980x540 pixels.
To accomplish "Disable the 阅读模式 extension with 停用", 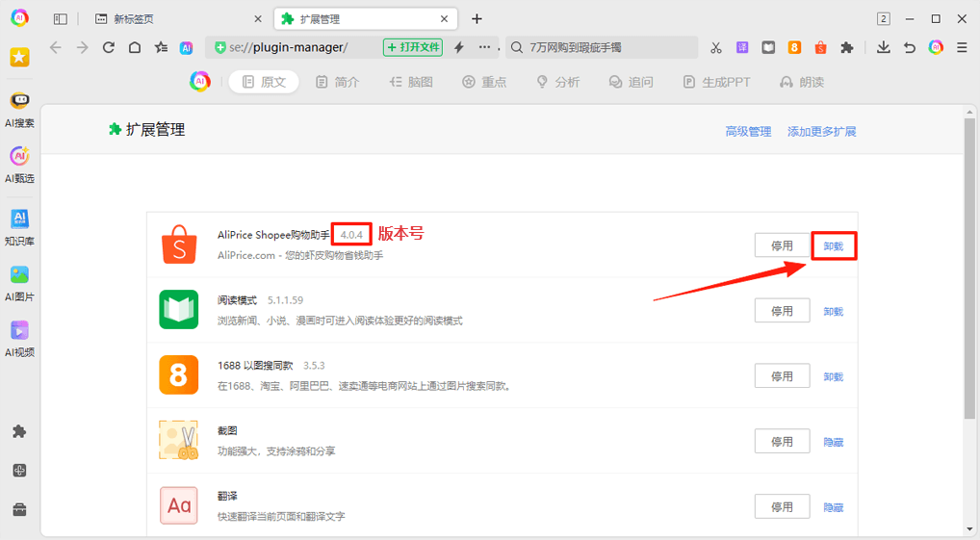I will pos(782,311).
